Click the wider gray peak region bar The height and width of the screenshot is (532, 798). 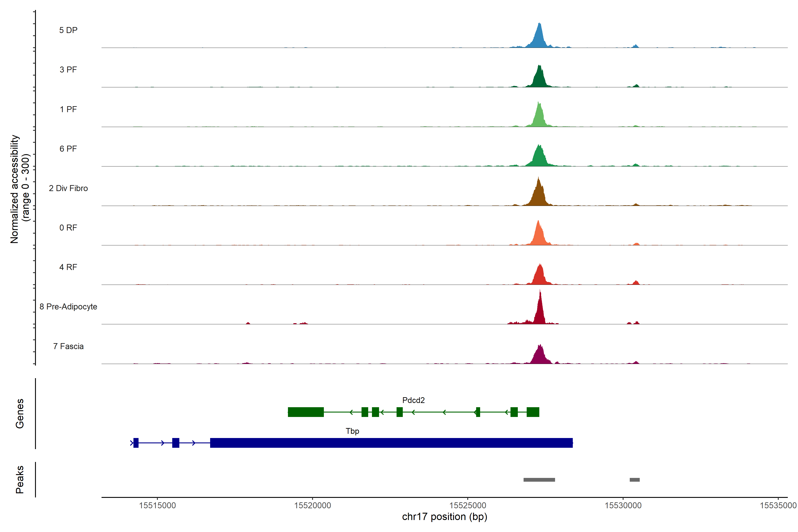tap(539, 480)
